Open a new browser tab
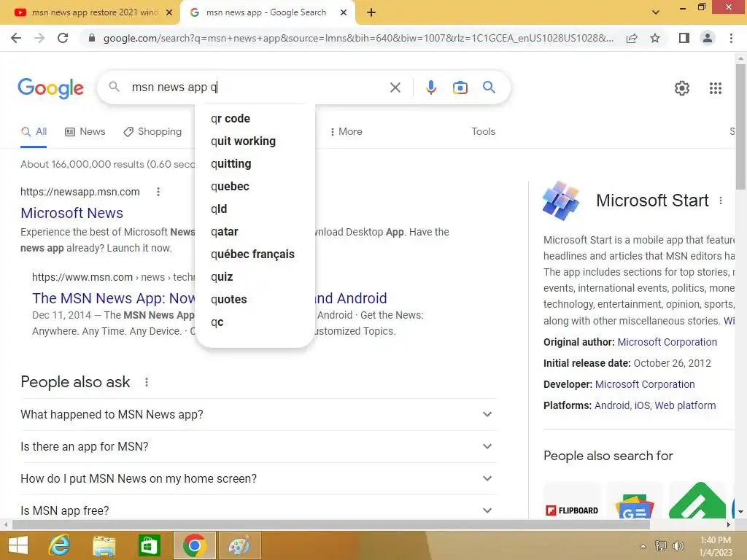The image size is (747, 560). 371,12
